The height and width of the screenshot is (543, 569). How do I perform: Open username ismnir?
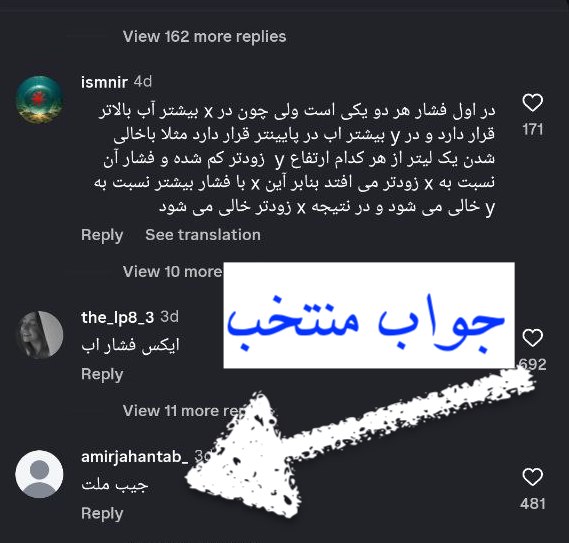104,82
